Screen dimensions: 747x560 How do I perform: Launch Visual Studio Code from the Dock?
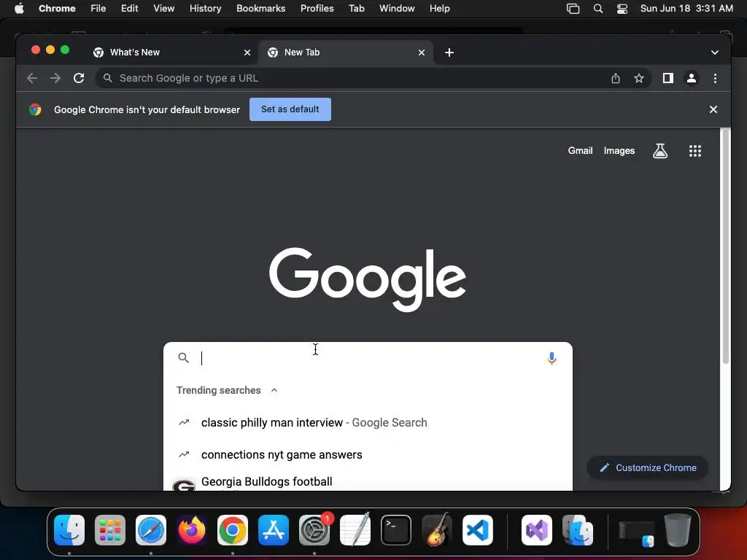pyautogui.click(x=478, y=530)
